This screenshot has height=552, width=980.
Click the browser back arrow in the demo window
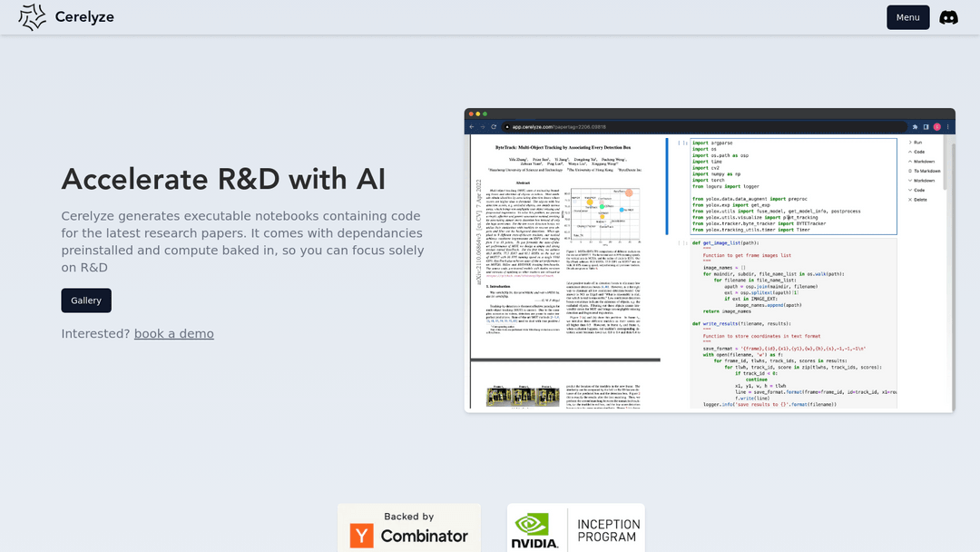click(x=471, y=127)
